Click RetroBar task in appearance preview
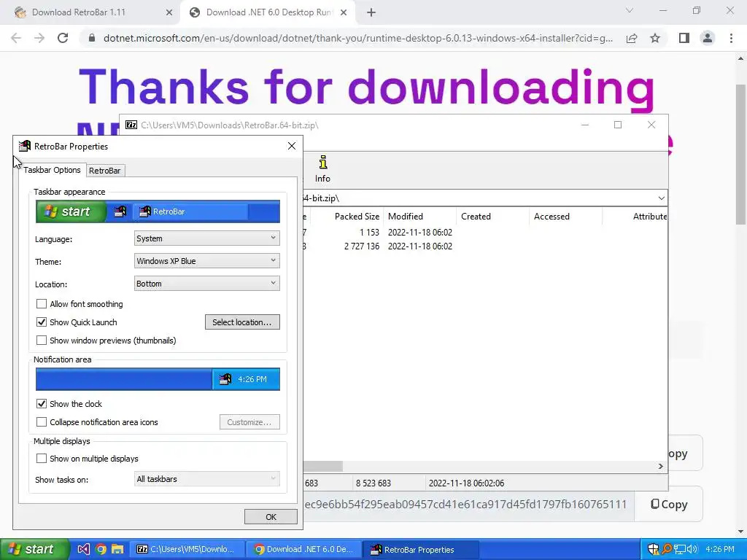This screenshot has height=560, width=747. point(190,211)
